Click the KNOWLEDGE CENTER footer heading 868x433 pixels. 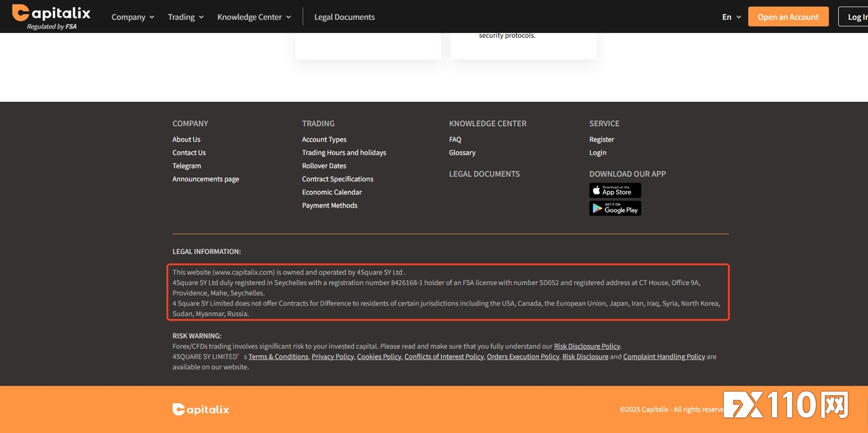(x=488, y=124)
